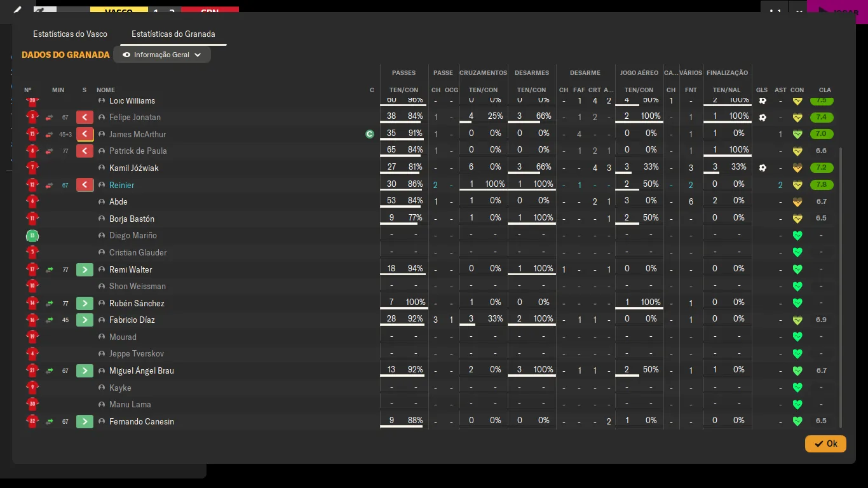Viewport: 868px width, 488px height.
Task: Click Abde's 53 passes attempted value
Action: (391, 201)
